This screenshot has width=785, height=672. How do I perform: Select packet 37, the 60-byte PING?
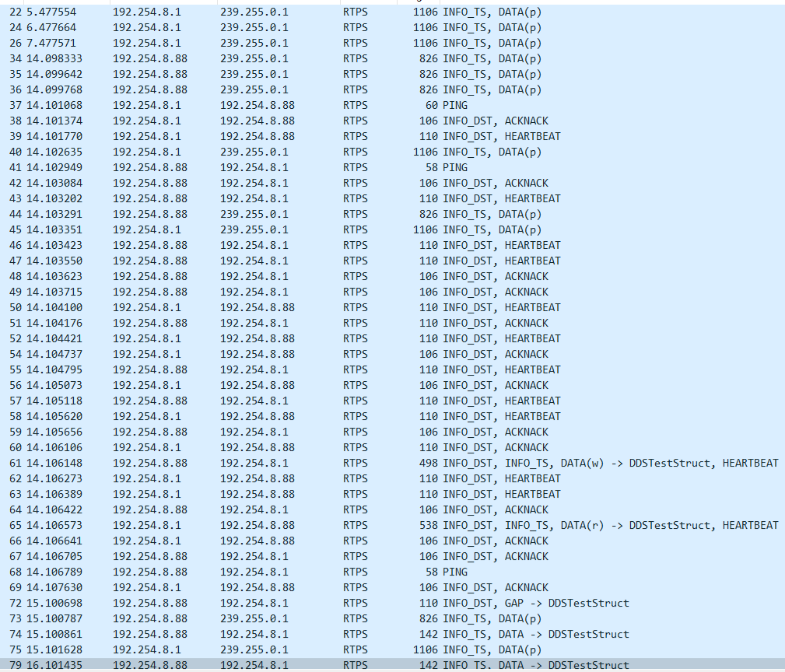(311, 105)
